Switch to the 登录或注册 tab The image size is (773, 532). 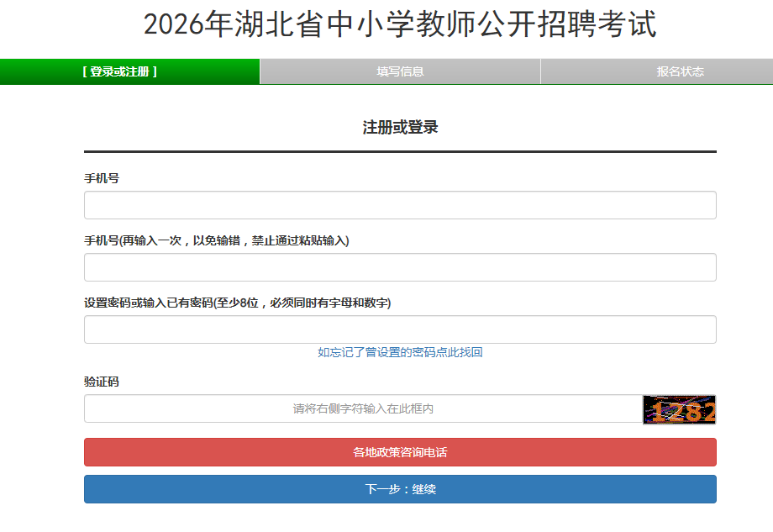(x=120, y=71)
